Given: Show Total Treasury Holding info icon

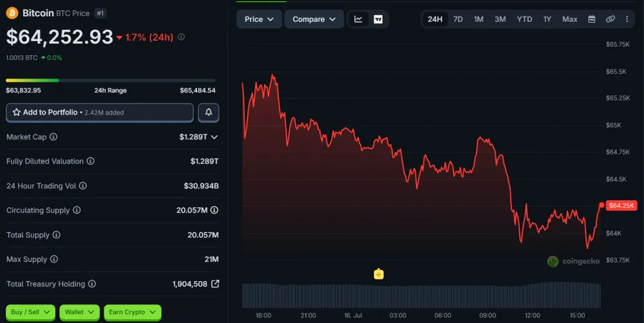Looking at the screenshot, I should (x=92, y=284).
